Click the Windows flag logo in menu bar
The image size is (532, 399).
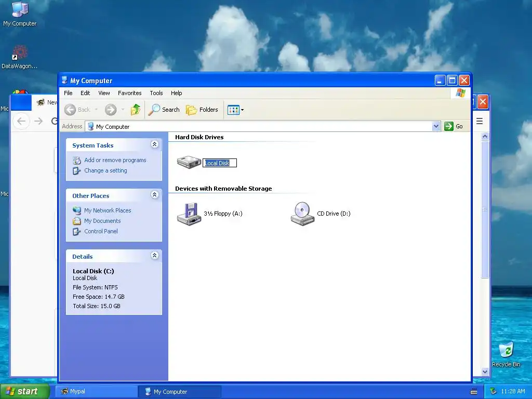[x=461, y=92]
